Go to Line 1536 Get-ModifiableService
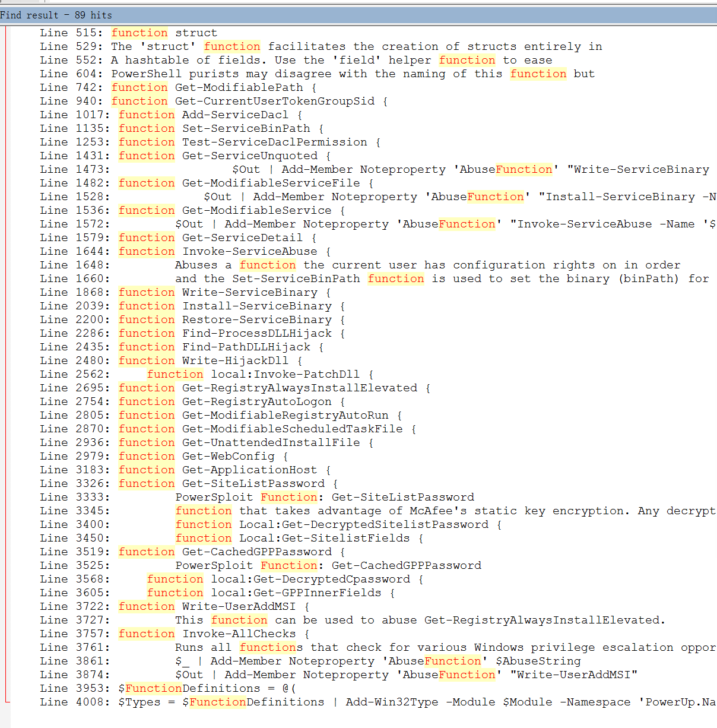717x728 pixels. [192, 210]
